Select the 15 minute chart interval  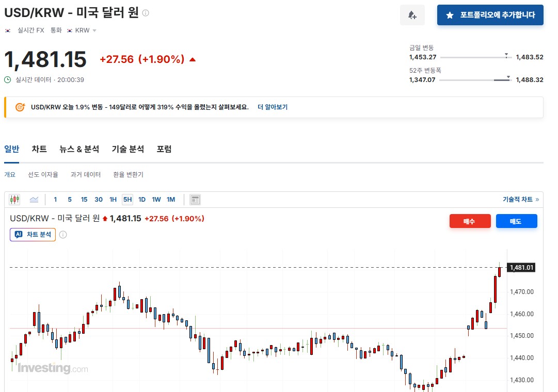[x=84, y=200]
